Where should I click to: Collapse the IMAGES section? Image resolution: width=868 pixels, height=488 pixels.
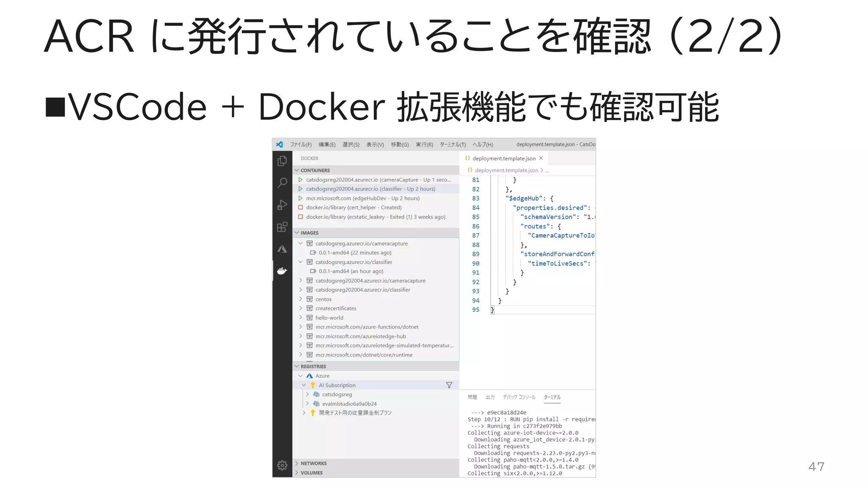tap(297, 233)
